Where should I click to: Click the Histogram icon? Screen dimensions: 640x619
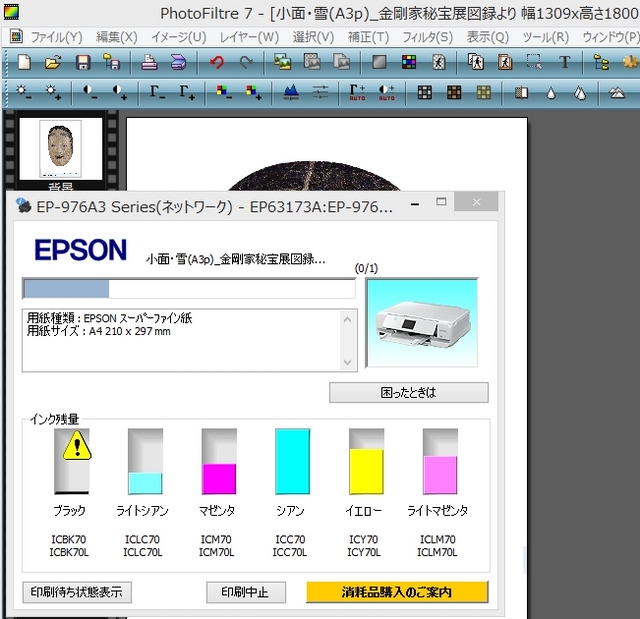click(x=291, y=92)
